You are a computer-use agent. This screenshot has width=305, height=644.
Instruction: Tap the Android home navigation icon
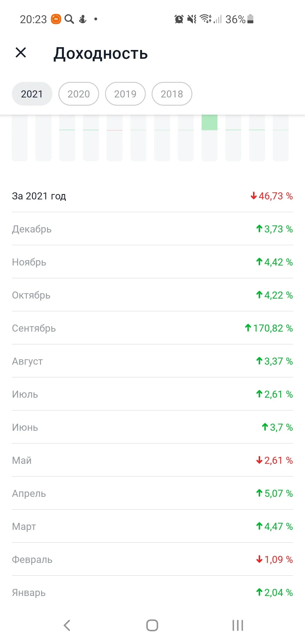[x=152, y=625]
